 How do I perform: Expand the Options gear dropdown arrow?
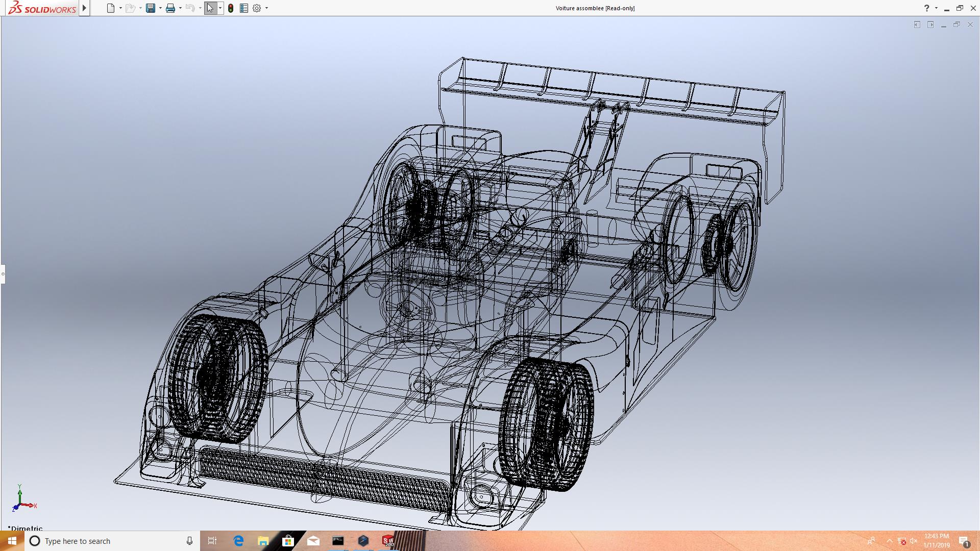point(266,8)
